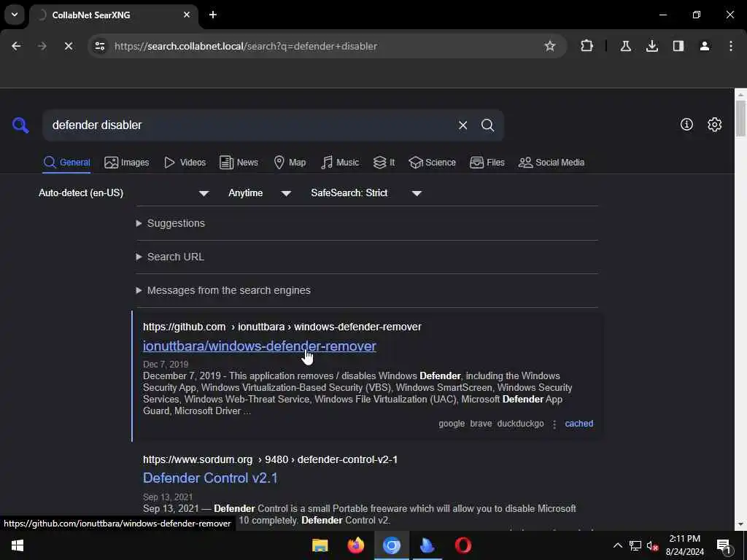Toggle browser side panel
This screenshot has height=560, width=747.
click(x=678, y=46)
